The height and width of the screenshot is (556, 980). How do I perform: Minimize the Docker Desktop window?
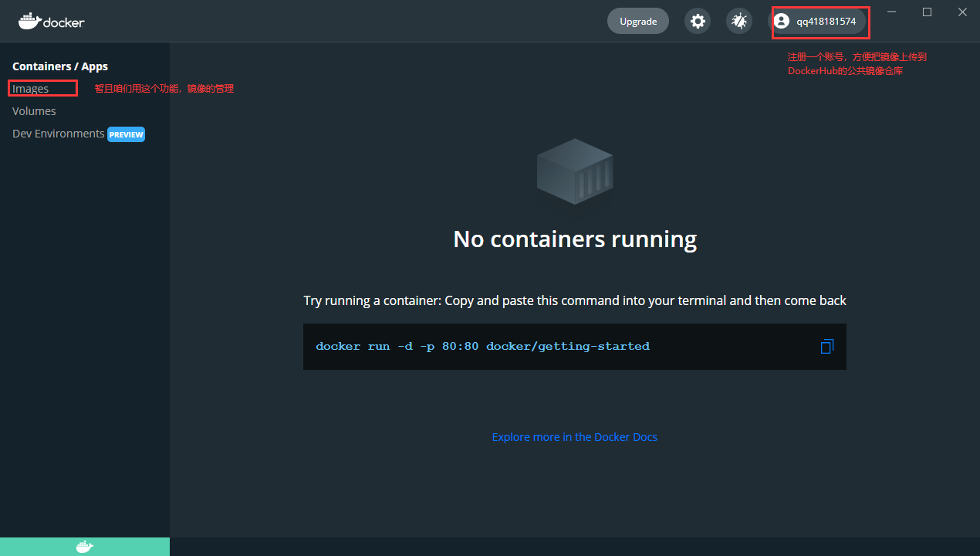892,12
